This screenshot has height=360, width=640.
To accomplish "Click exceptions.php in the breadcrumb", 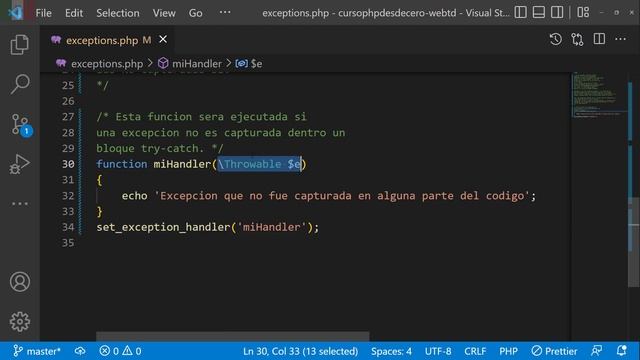I will click(x=107, y=64).
